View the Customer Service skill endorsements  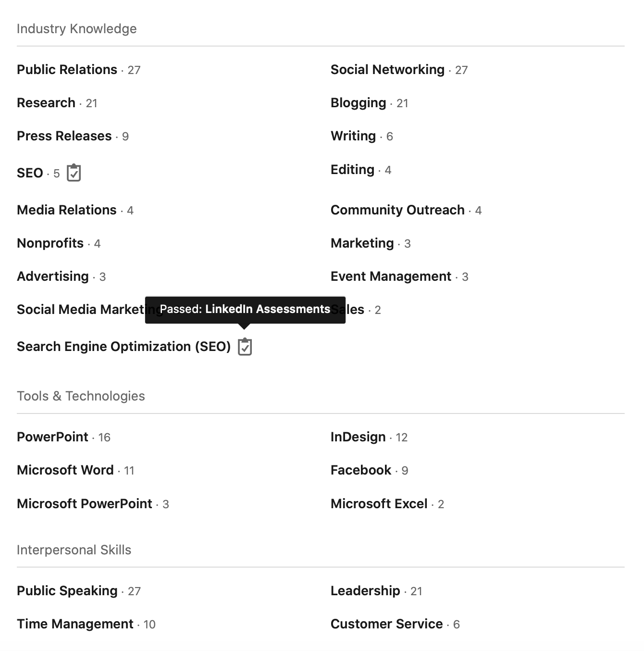tap(386, 624)
